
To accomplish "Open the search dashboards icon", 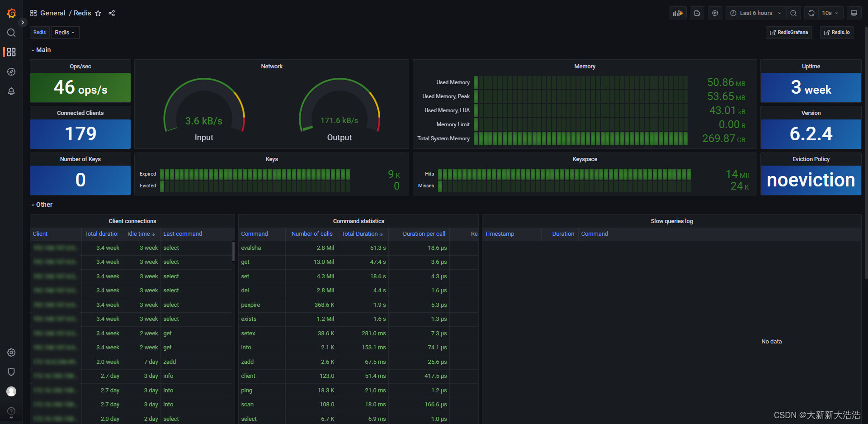I will [x=11, y=33].
